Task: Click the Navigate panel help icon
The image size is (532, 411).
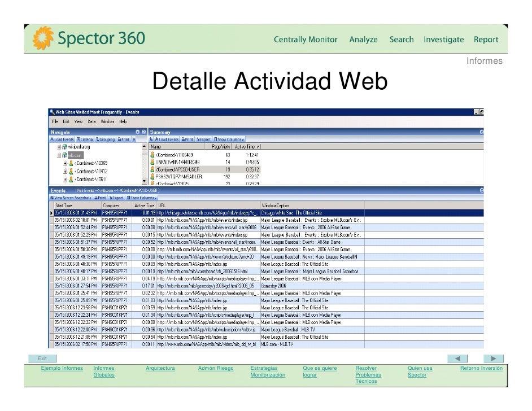Action: point(143,132)
